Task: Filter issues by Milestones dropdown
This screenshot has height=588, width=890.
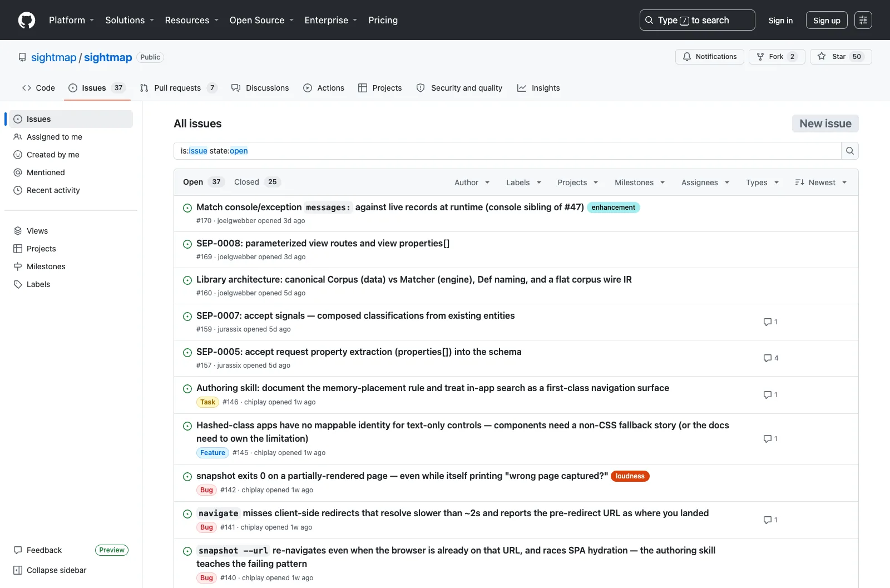Action: (640, 182)
